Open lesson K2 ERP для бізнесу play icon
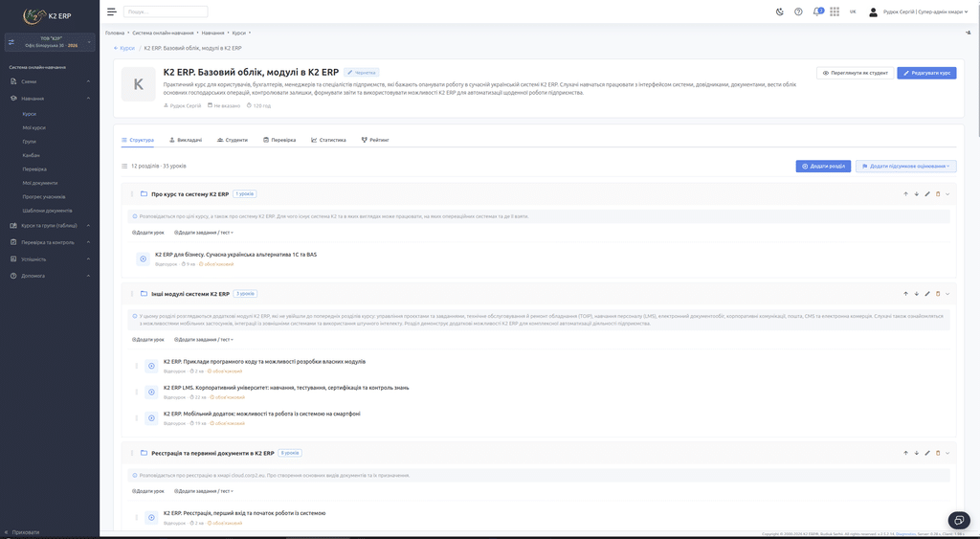Image resolution: width=980 pixels, height=539 pixels. pyautogui.click(x=144, y=258)
